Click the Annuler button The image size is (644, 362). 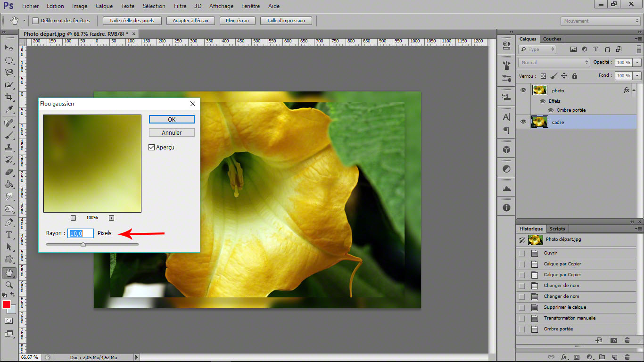(172, 133)
